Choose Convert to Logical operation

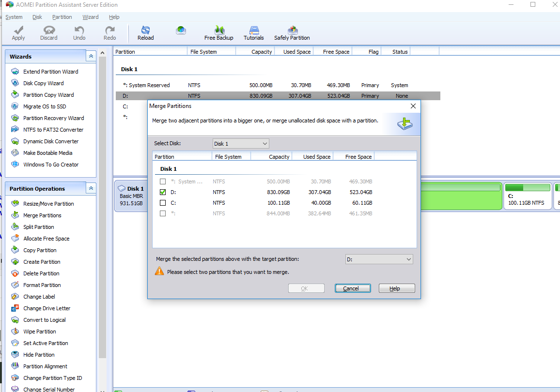44,320
